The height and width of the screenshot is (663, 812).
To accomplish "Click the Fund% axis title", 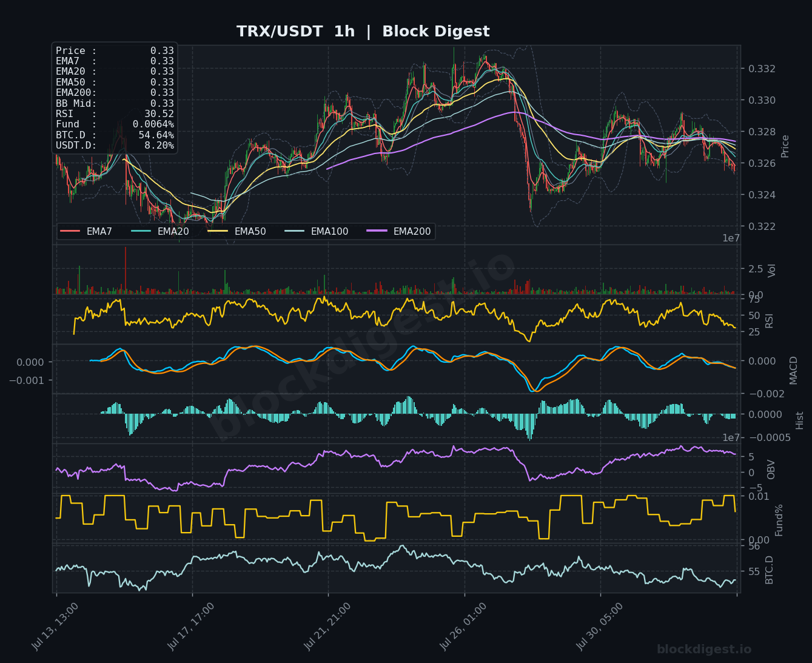I will [x=779, y=520].
